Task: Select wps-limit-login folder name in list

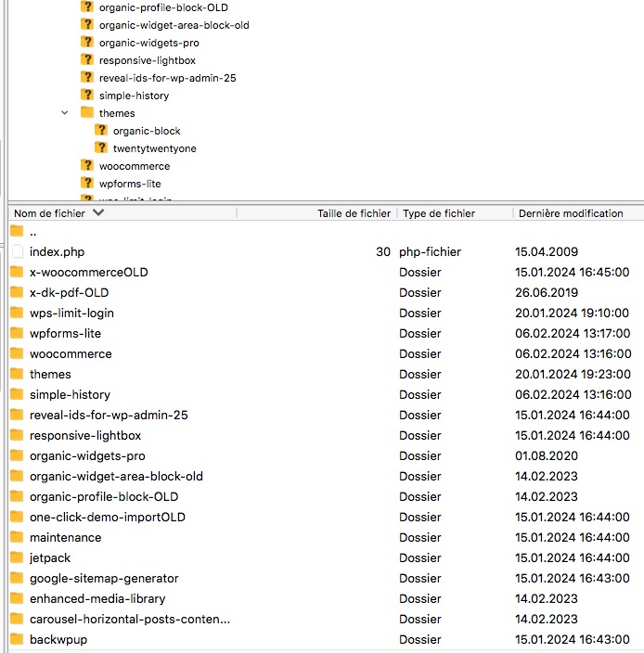Action: click(71, 313)
